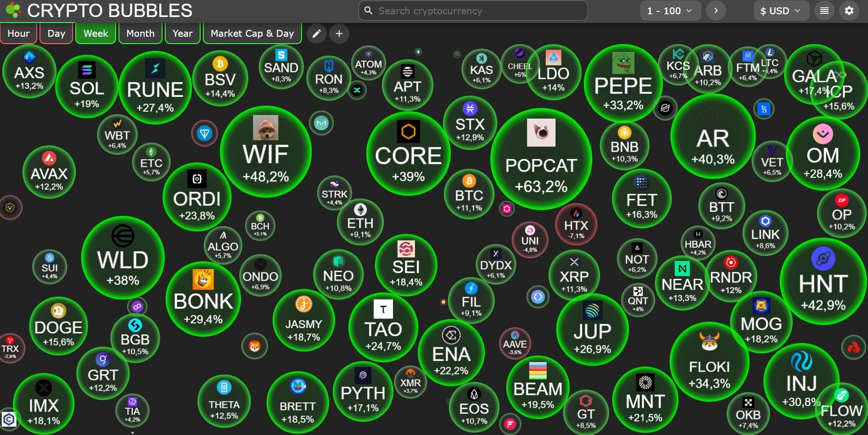This screenshot has width=868, height=435.
Task: Select the ETH bubble
Action: (x=360, y=222)
